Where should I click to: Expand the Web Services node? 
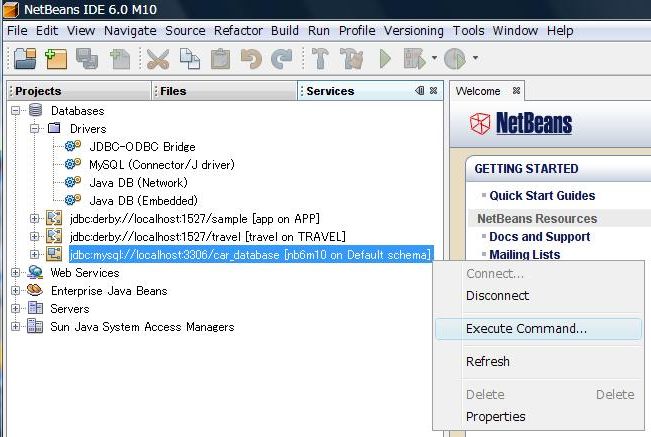coord(17,273)
